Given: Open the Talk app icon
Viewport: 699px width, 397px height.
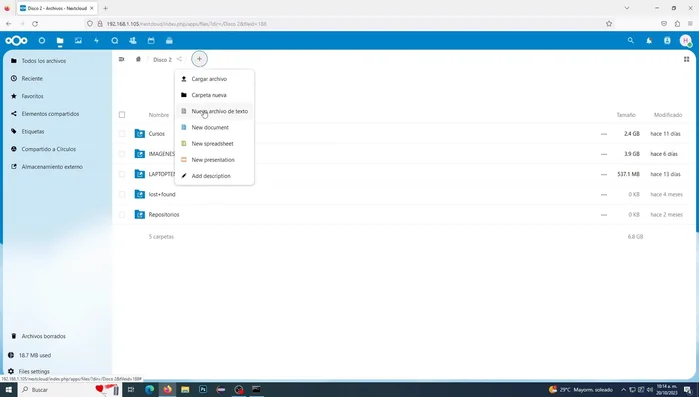Looking at the screenshot, I should pos(115,41).
